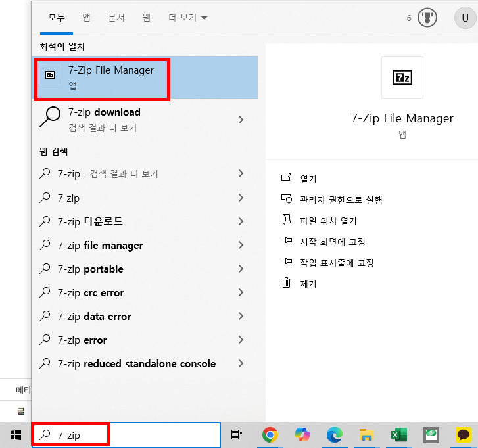Click 열기 to open the app
This screenshot has height=448, width=478.
tap(308, 179)
